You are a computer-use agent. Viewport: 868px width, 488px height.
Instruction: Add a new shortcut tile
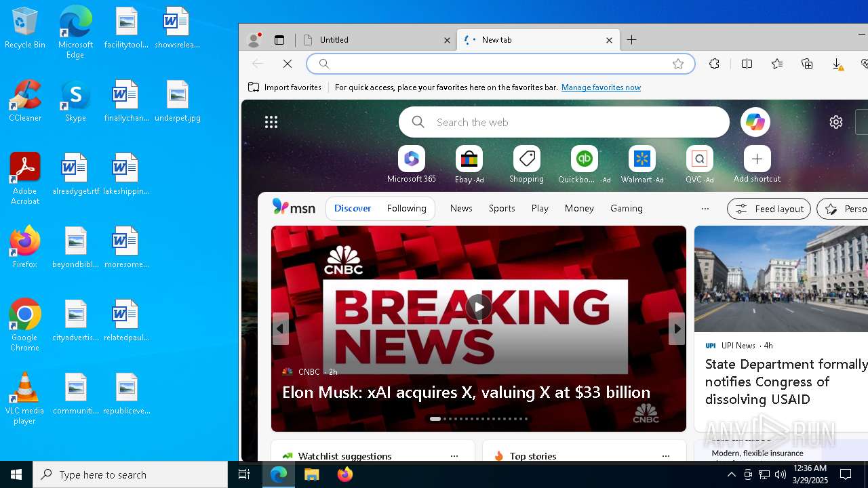click(x=757, y=165)
